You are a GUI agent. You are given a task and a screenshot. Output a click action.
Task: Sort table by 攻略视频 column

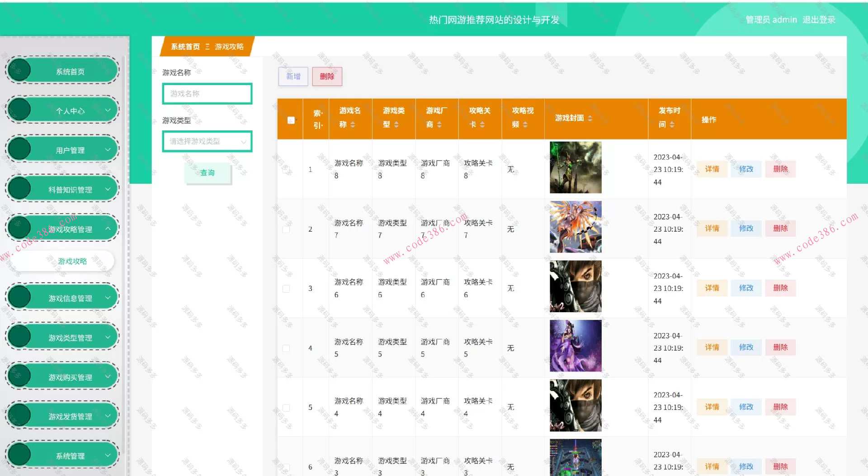[525, 125]
